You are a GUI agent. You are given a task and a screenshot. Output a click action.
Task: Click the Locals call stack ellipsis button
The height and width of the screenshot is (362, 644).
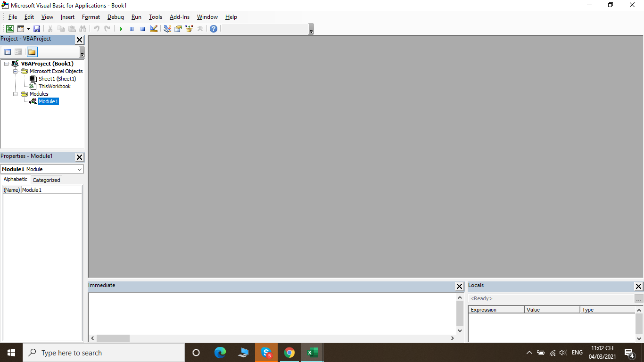pos(639,299)
